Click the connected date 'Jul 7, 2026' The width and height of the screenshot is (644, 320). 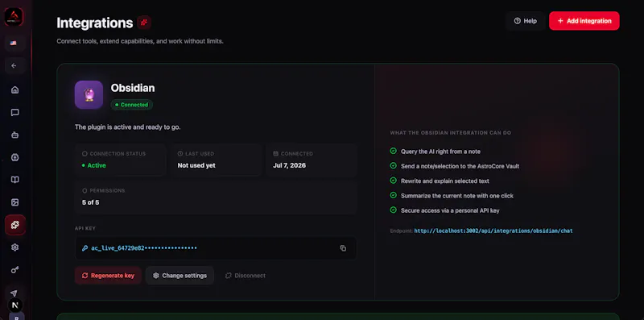[290, 165]
